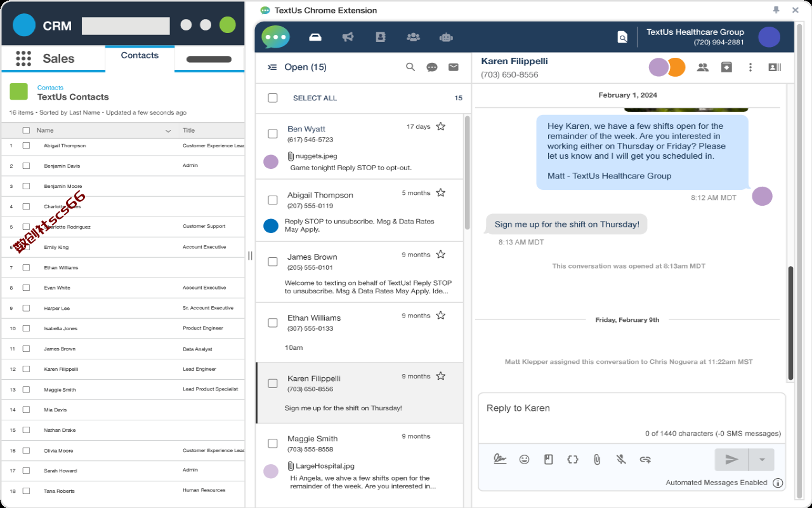Open saved templates icon in reply toolbar
Image resolution: width=812 pixels, height=508 pixels.
point(549,459)
